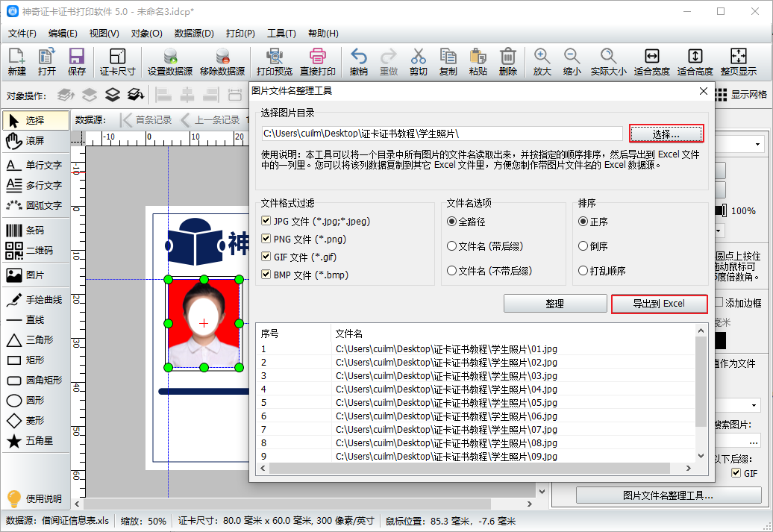This screenshot has height=532, width=773.
Task: Select the 条码 barcode tool
Action: click(x=36, y=231)
